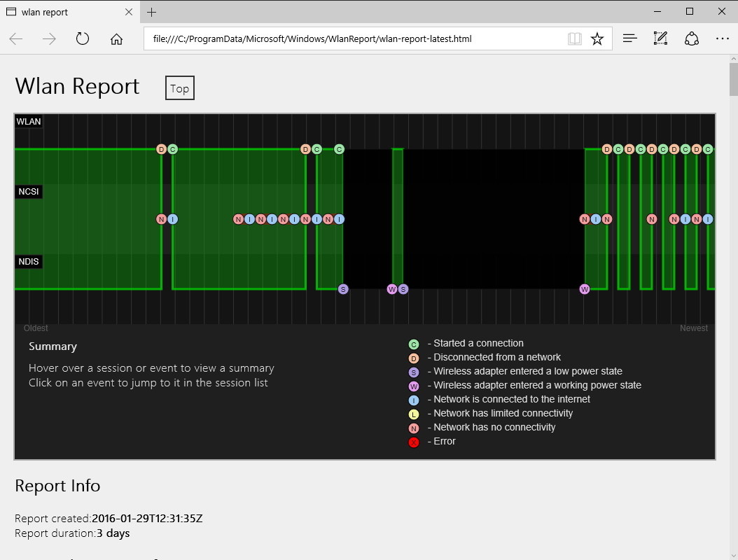Open Reading view from address bar
Screen dimensions: 738x560
point(574,39)
